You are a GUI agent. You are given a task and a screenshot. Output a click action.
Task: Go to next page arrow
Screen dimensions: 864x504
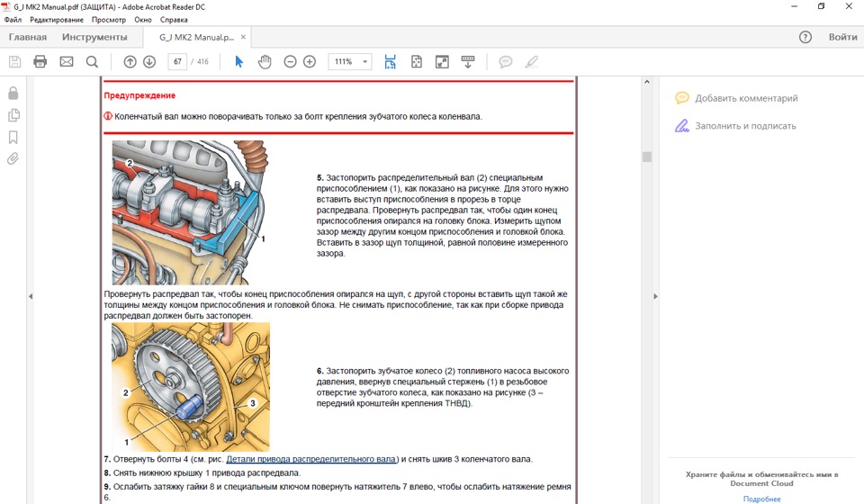[149, 62]
